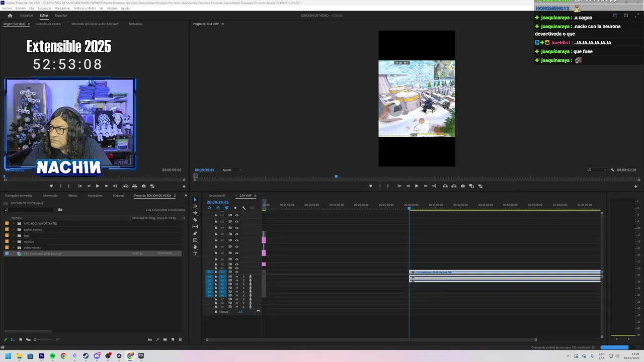Expand audios memes bin

coord(13,229)
